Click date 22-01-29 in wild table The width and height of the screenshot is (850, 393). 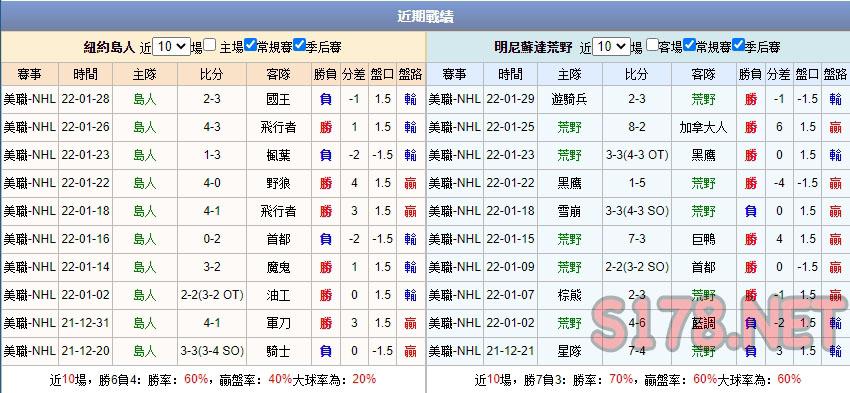click(x=511, y=99)
